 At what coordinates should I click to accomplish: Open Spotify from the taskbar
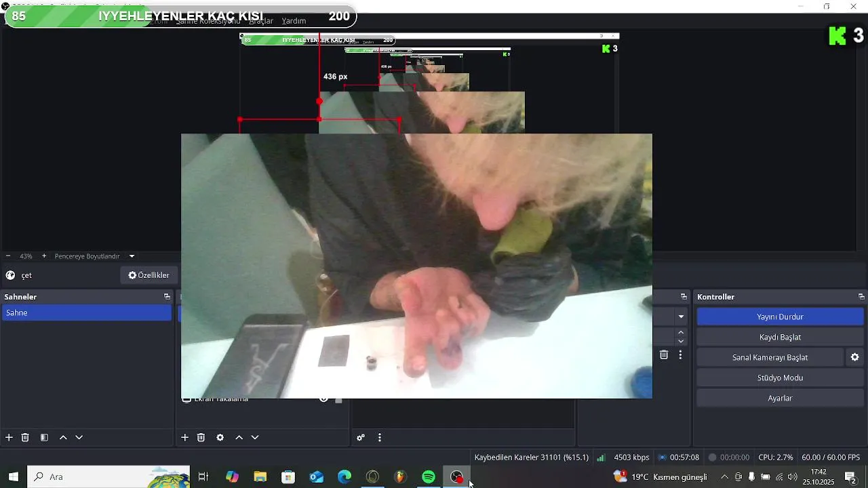[x=429, y=477]
